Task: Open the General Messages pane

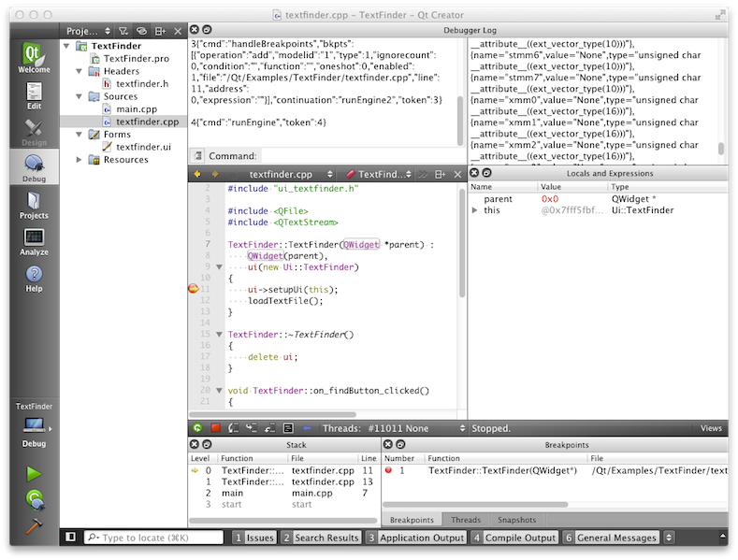Action: (611, 538)
